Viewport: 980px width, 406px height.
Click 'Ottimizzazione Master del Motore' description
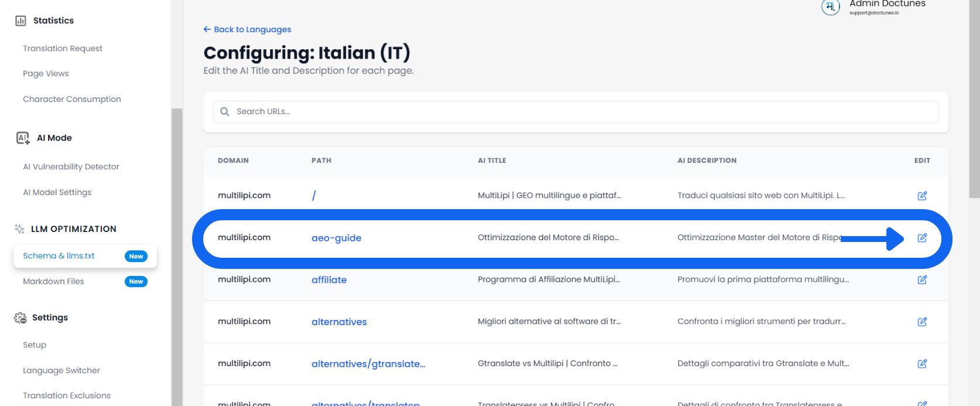point(759,238)
